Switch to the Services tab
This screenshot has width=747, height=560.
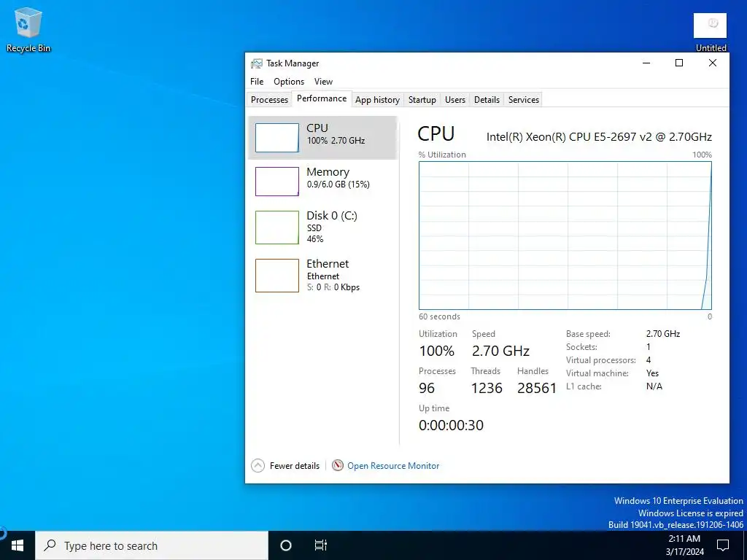(523, 99)
